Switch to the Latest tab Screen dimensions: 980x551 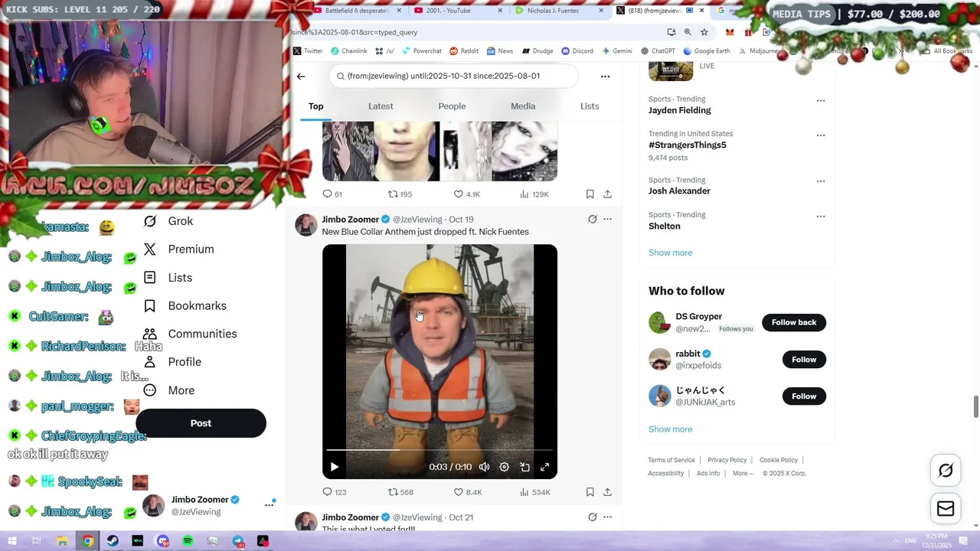pos(381,106)
